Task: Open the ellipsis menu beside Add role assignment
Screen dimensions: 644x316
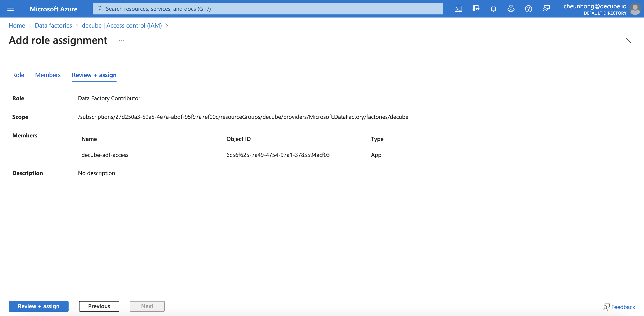Action: click(x=121, y=40)
